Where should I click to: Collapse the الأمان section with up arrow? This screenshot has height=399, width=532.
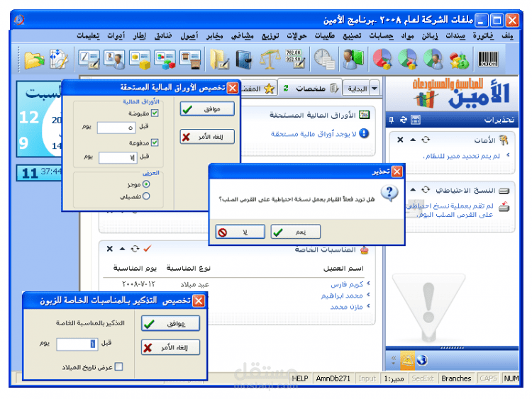pos(413,140)
